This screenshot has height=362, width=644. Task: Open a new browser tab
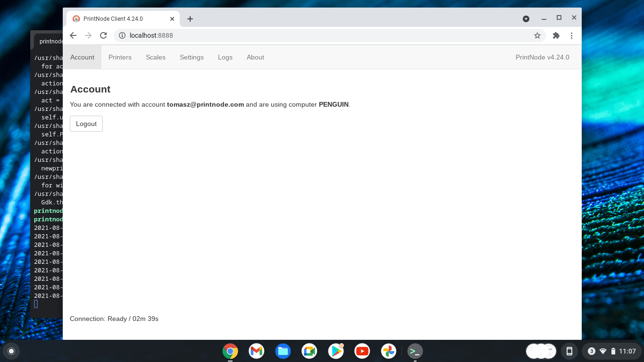tap(190, 19)
